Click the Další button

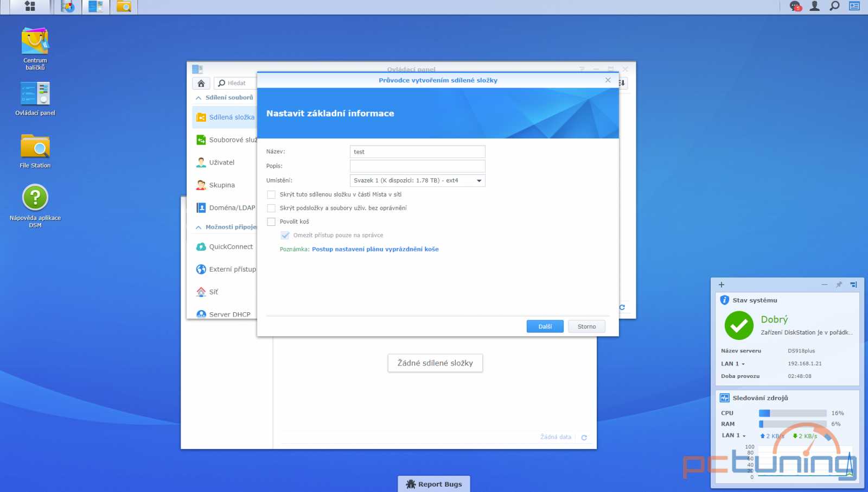click(545, 326)
